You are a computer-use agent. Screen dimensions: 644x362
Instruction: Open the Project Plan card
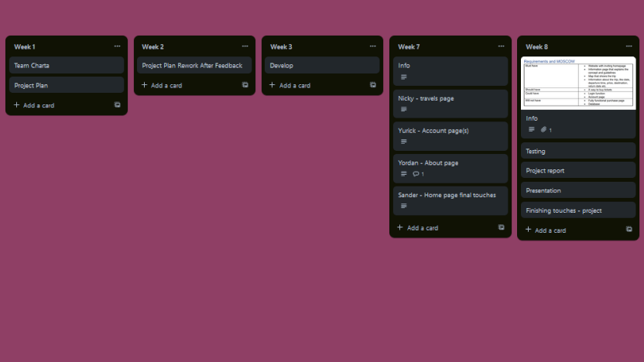[x=67, y=85]
